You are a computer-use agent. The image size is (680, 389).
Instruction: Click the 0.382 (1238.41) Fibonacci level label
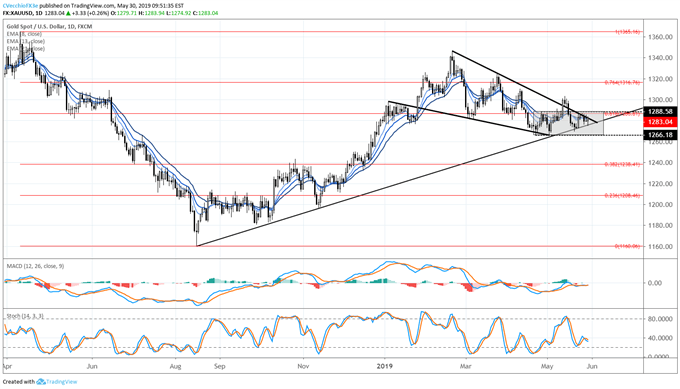click(x=622, y=164)
